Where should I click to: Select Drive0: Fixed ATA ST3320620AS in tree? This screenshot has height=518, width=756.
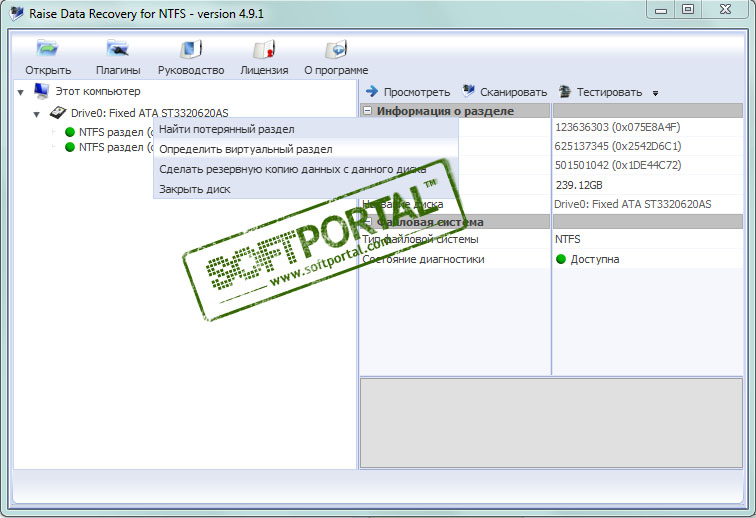coord(149,113)
